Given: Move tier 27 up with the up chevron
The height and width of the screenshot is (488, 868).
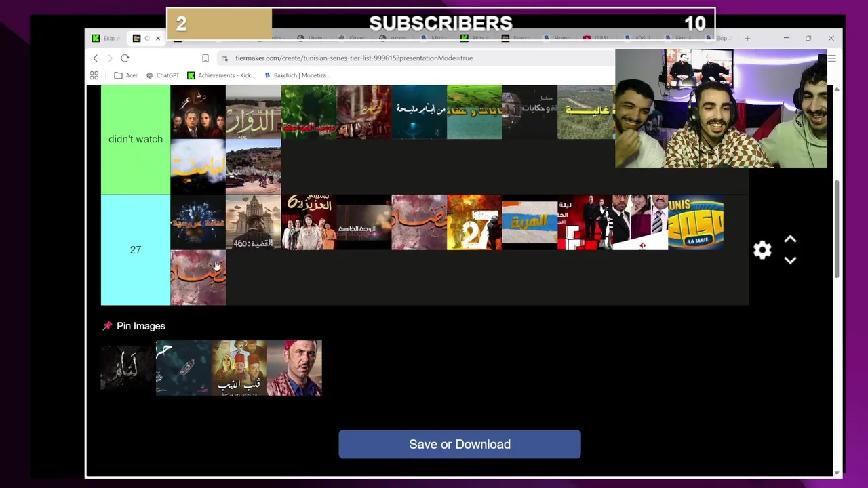Looking at the screenshot, I should (790, 240).
